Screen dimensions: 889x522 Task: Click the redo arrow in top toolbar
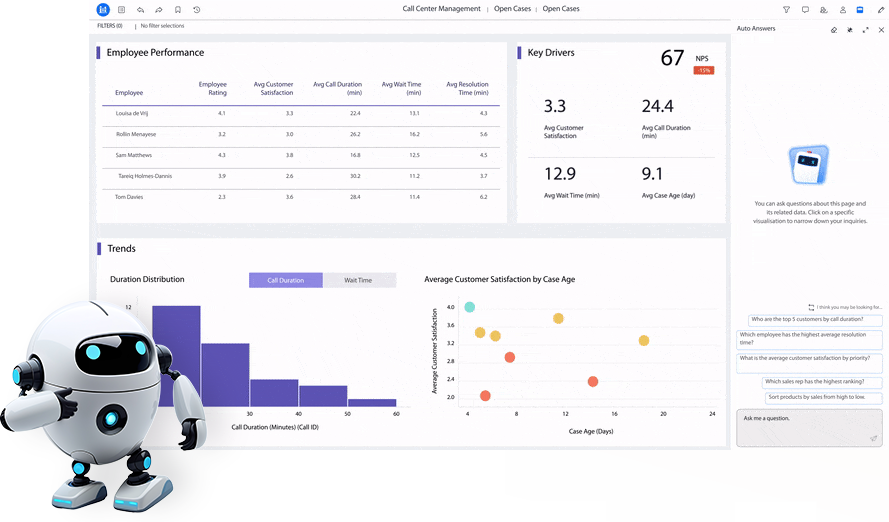click(159, 9)
